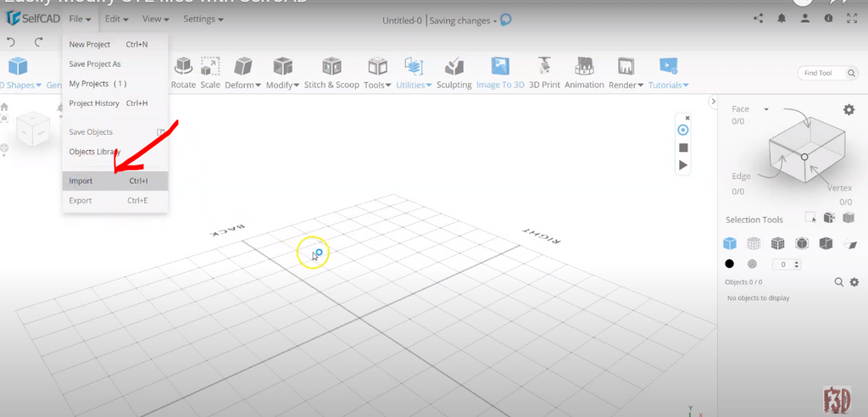This screenshot has height=417, width=868.
Task: Open Objects Library from the menu
Action: click(115, 152)
